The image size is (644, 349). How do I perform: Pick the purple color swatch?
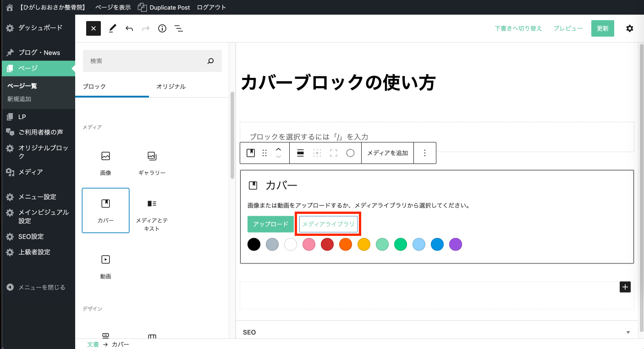pos(455,245)
